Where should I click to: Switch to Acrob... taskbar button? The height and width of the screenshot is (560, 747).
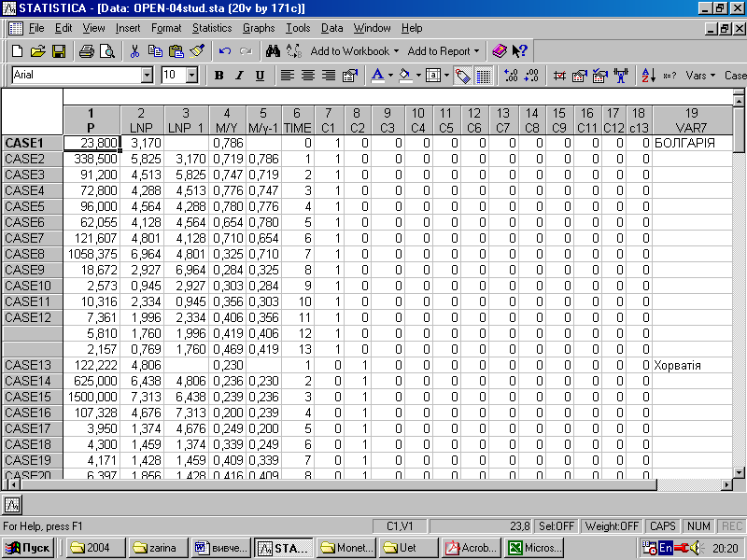tap(472, 548)
